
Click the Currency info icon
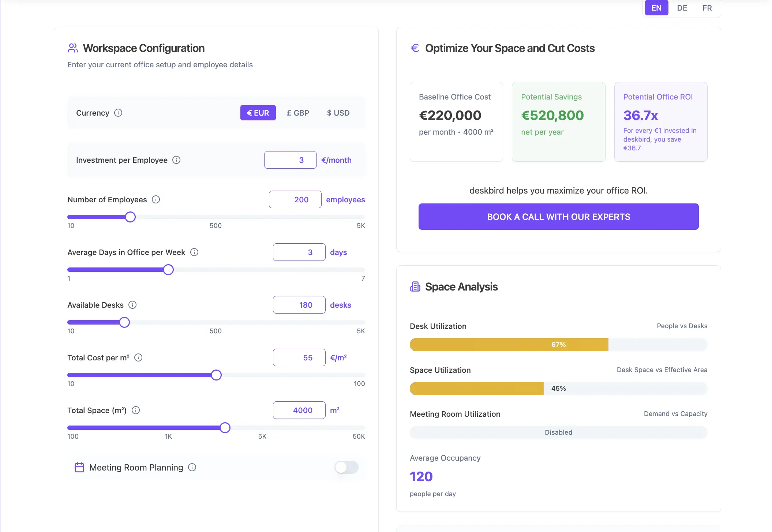(118, 113)
